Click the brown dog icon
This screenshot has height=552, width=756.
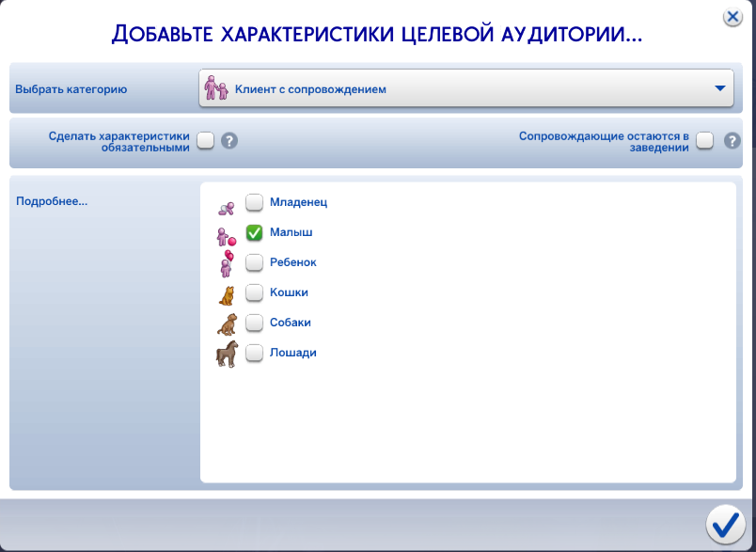click(x=228, y=324)
